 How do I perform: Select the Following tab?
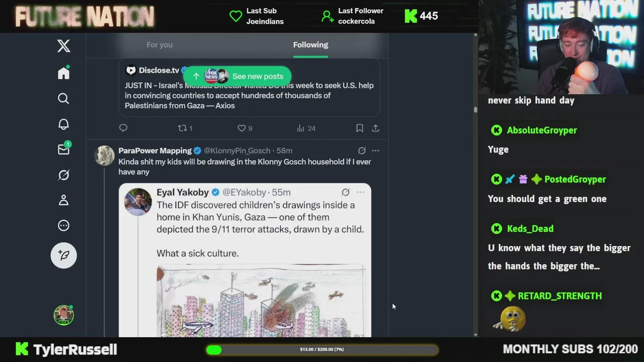(x=310, y=45)
